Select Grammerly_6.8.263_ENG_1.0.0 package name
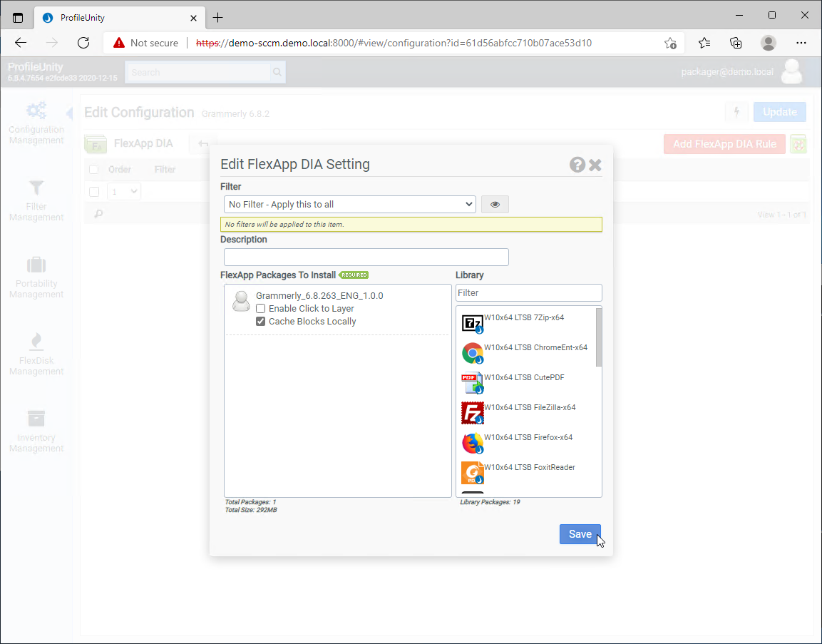The image size is (822, 644). [319, 296]
